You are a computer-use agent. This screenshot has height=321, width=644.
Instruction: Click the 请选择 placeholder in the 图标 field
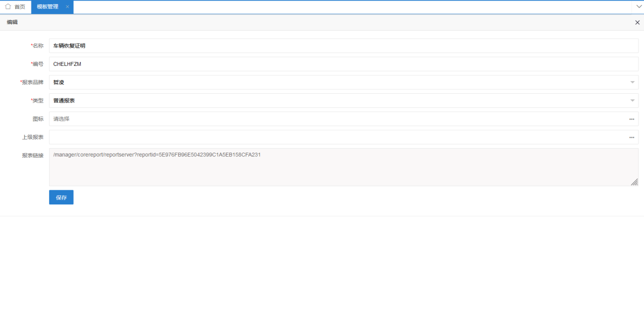(x=62, y=119)
